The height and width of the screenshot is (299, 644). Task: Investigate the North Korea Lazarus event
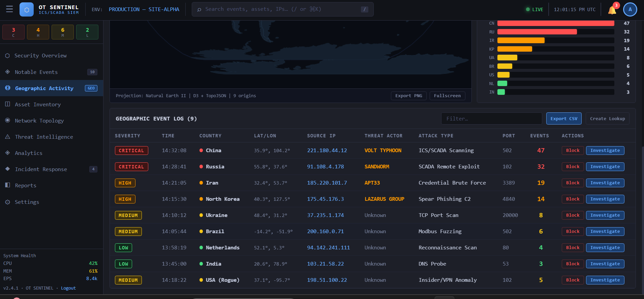(x=605, y=199)
